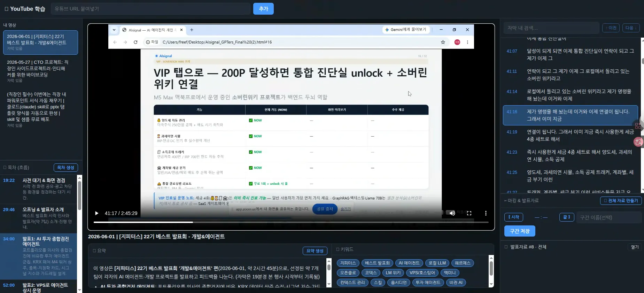Open the video player three-dot options menu
644x293 pixels.
(x=486, y=213)
